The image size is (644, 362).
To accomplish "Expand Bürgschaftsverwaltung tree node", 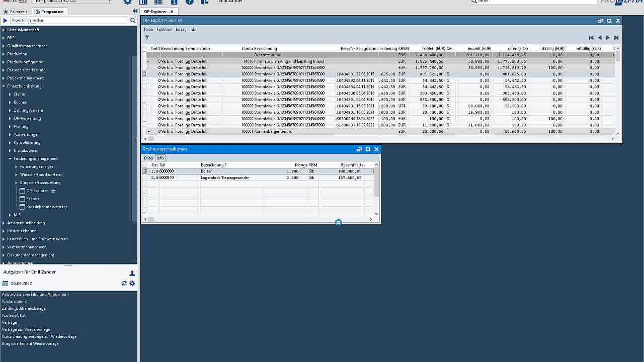I will click(x=17, y=183).
